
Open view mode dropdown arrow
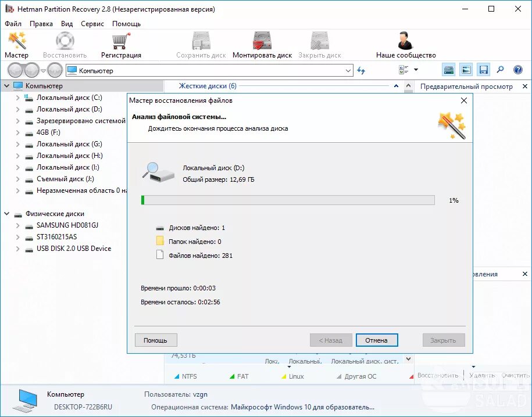(x=416, y=70)
